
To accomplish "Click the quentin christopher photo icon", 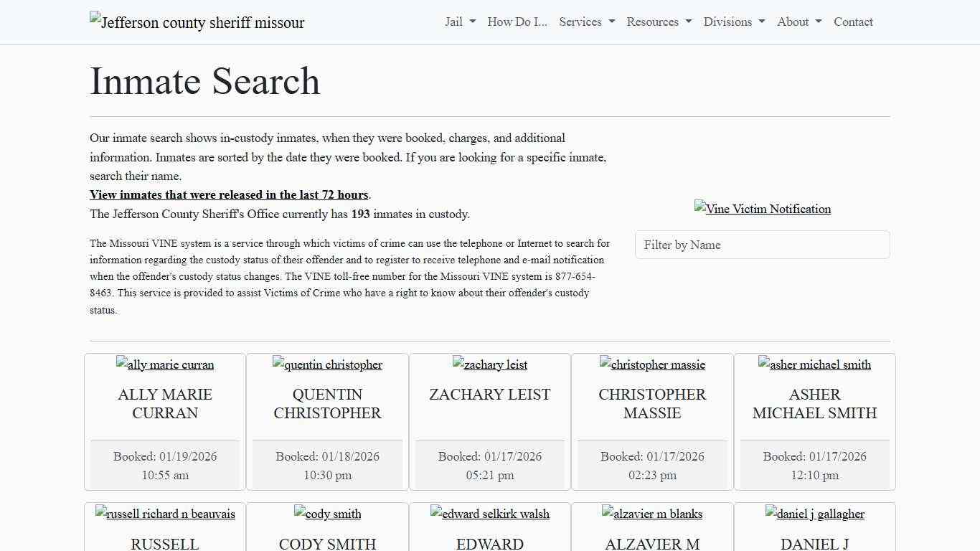I will click(327, 364).
